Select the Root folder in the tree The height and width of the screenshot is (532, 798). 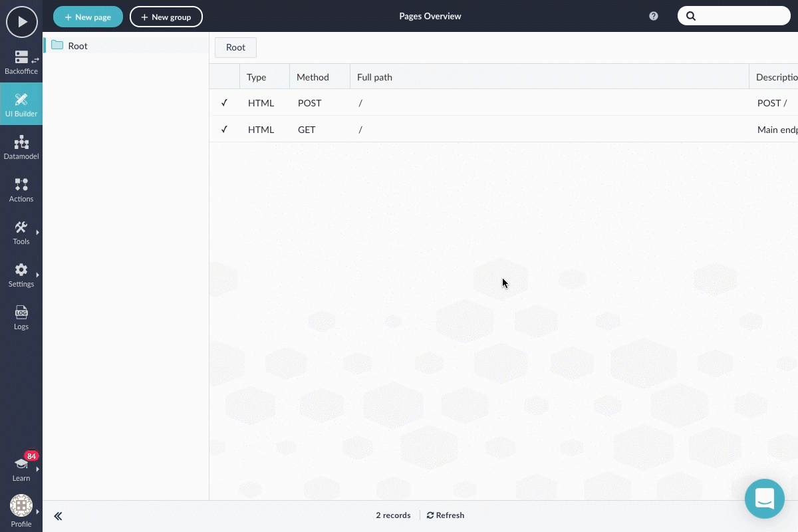[78, 46]
